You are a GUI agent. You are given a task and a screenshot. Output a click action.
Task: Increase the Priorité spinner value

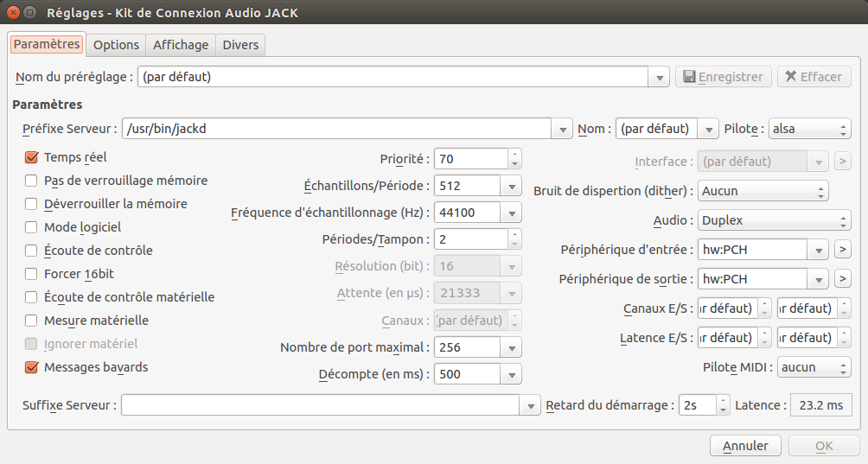(x=515, y=154)
